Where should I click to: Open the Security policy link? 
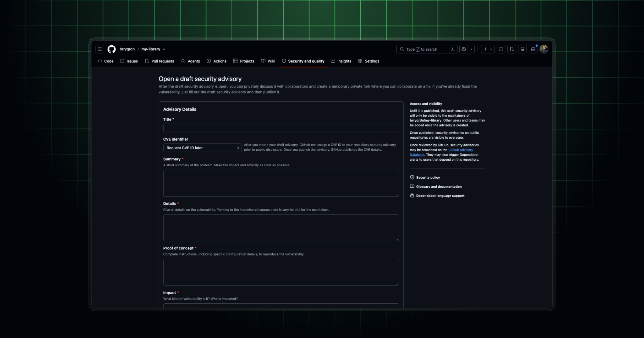tap(425, 177)
